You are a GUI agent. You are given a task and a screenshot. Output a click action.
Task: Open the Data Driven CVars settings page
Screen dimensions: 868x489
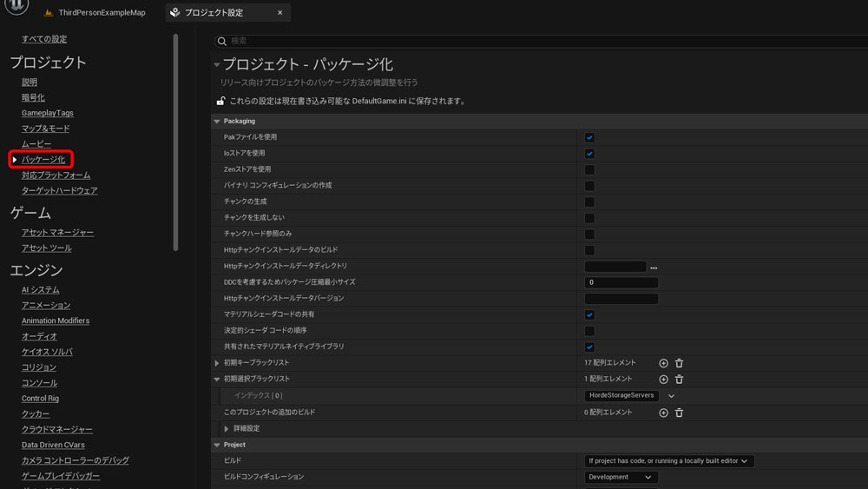(53, 445)
